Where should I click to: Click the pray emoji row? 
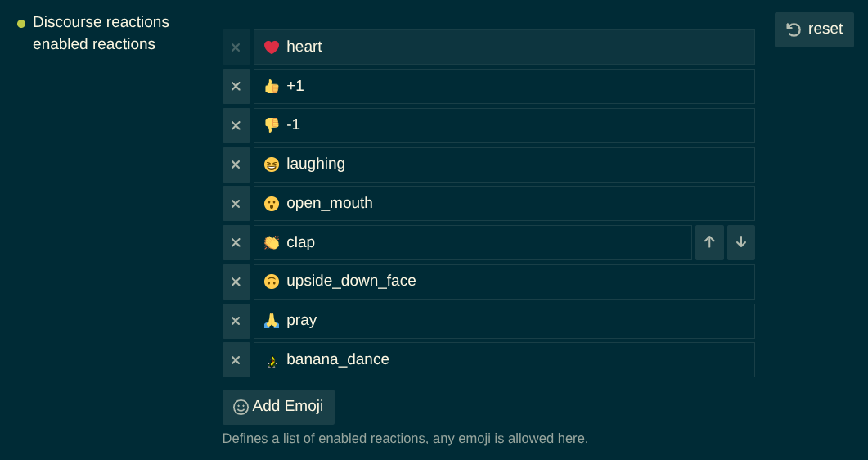coord(504,321)
